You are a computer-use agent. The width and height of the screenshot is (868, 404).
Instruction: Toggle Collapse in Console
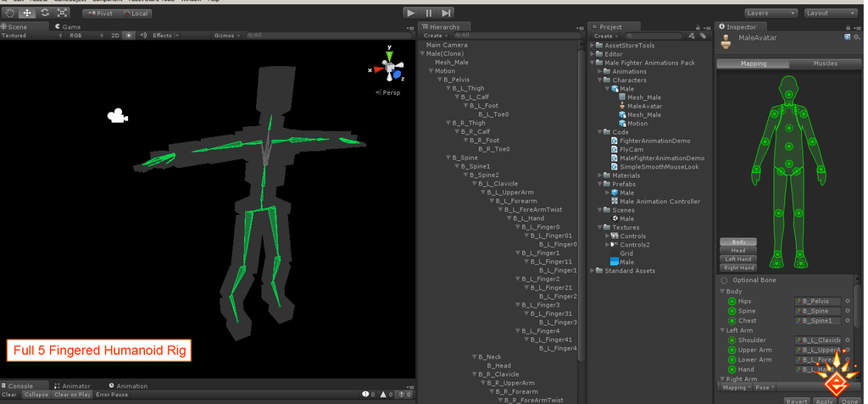[37, 395]
